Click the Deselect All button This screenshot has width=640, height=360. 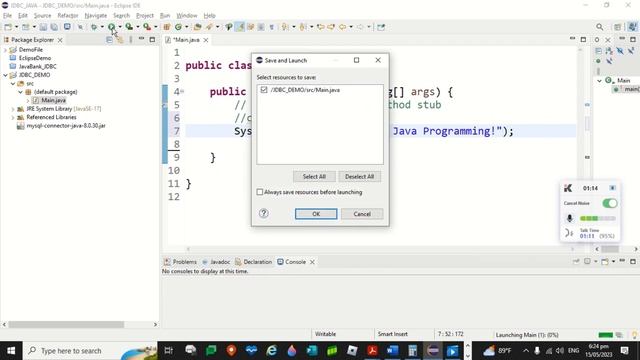pyautogui.click(x=360, y=176)
